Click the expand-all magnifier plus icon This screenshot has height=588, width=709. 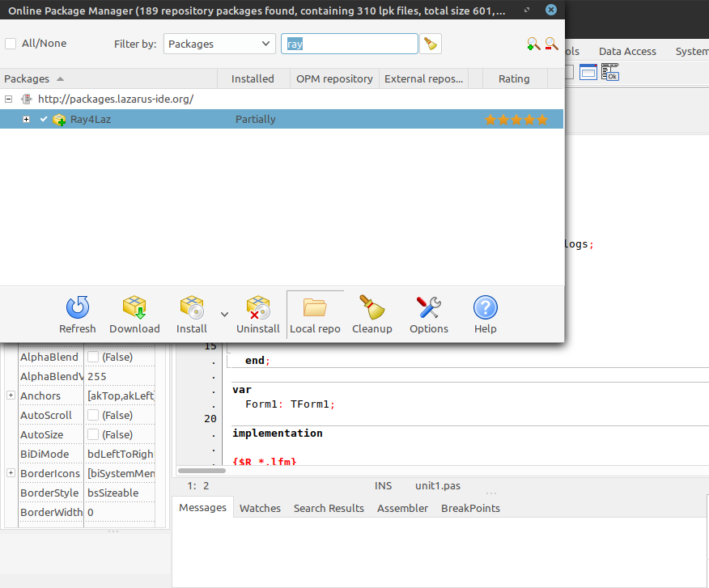coord(533,44)
